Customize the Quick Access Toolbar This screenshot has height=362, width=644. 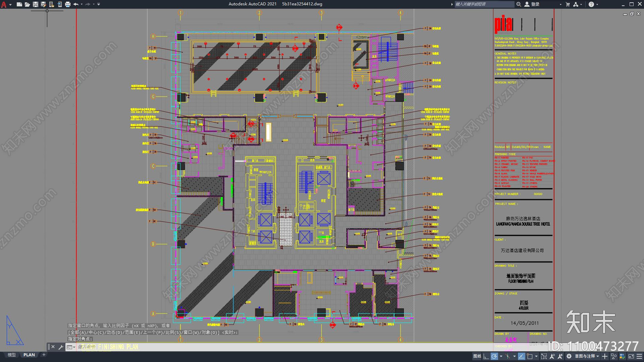click(99, 4)
